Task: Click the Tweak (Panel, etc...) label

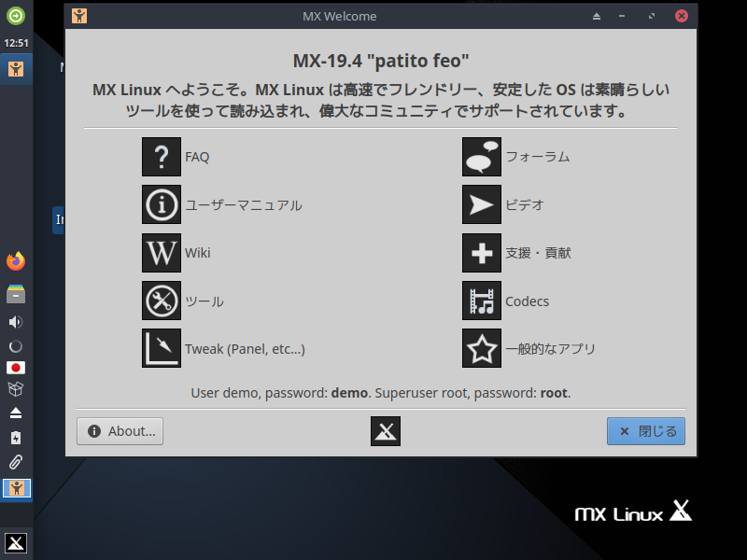Action: 245,349
